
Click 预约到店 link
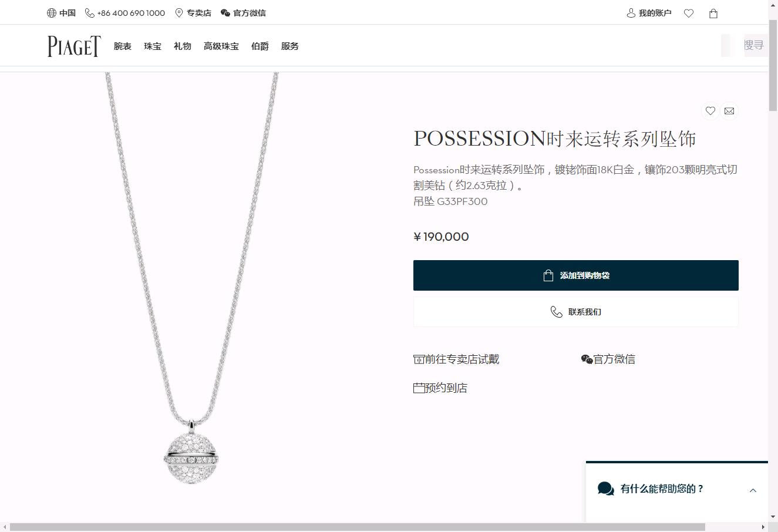[440, 388]
